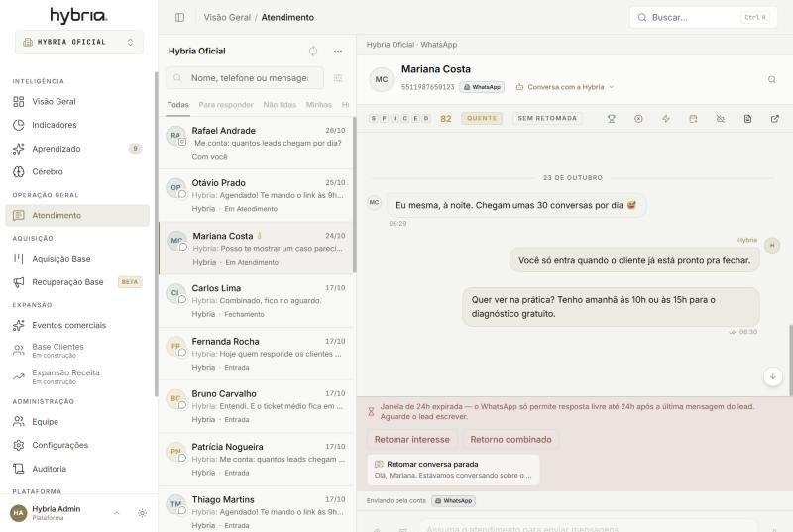Screen dimensions: 793x532
Task: Open Configurações
Action: tap(77, 445)
